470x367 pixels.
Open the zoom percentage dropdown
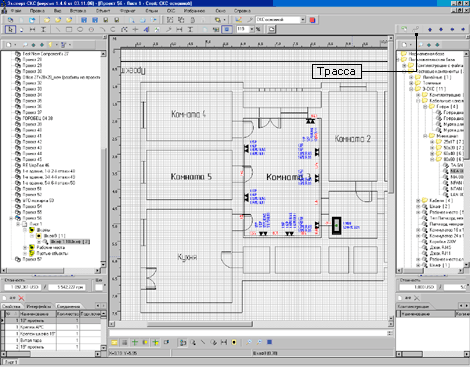(x=252, y=29)
